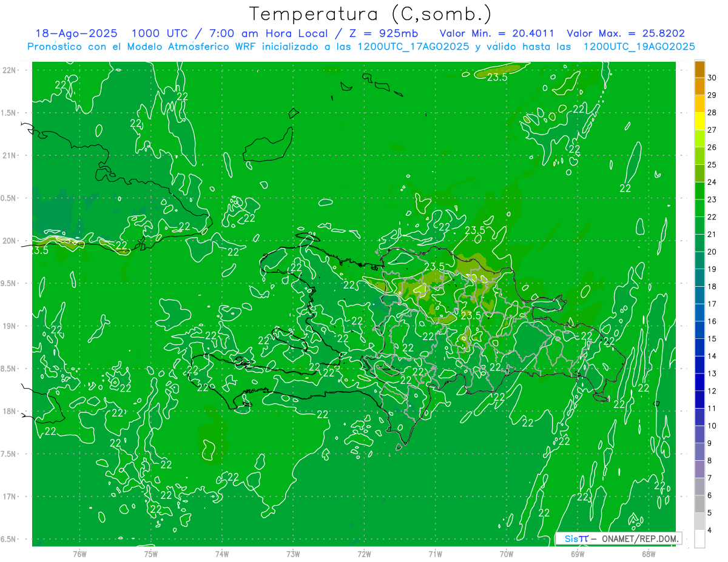728x562 pixels.
Task: Click the "72W" longitude axis label
Action: tap(364, 554)
